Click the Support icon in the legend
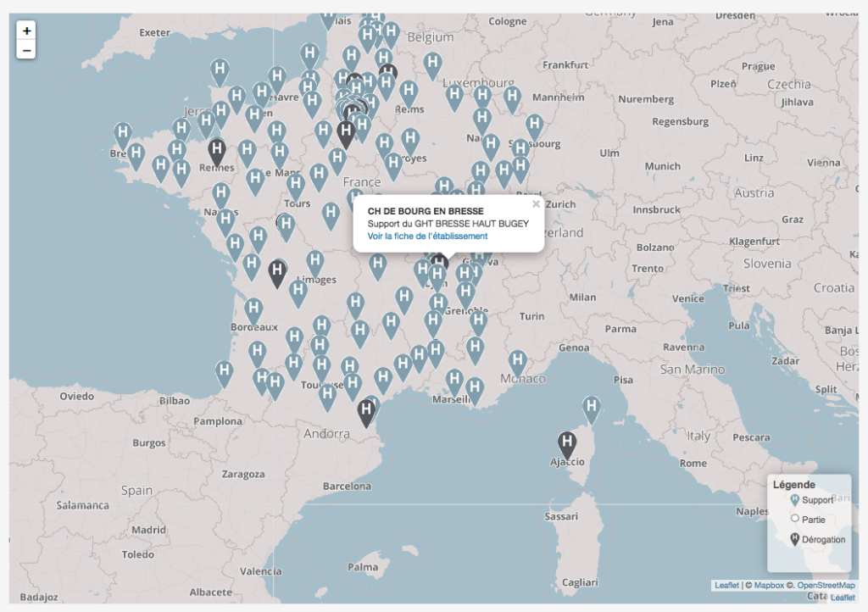The width and height of the screenshot is (868, 612). coord(794,500)
